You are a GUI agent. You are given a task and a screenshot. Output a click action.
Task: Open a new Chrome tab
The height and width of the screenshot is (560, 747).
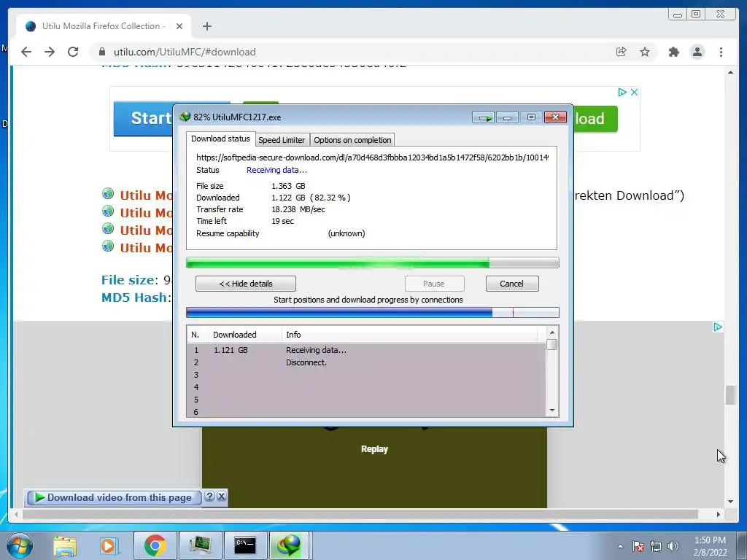click(206, 26)
